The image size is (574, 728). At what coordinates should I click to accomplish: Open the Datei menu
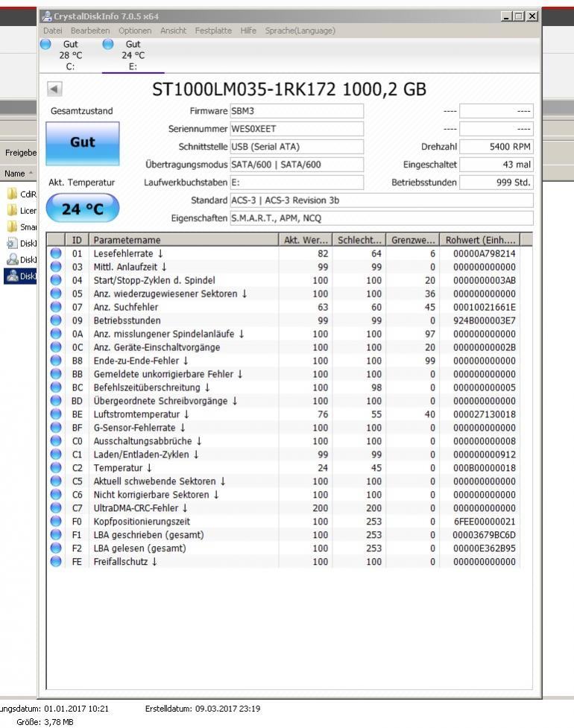click(x=52, y=31)
